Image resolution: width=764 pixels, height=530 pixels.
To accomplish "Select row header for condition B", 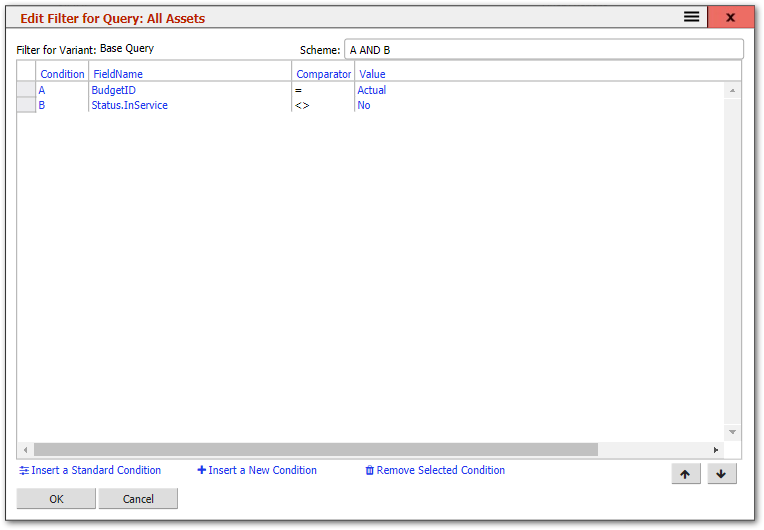I will (x=26, y=105).
